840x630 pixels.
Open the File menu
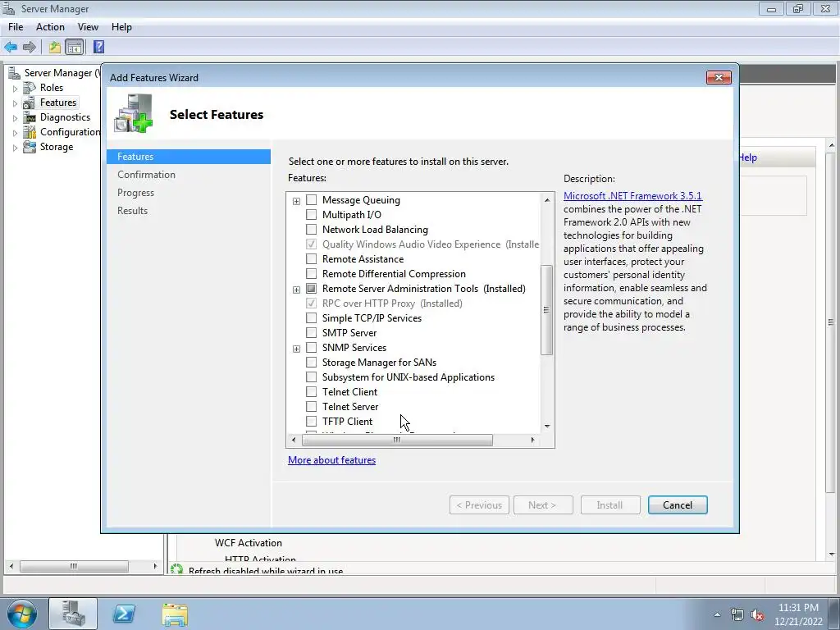coord(16,27)
